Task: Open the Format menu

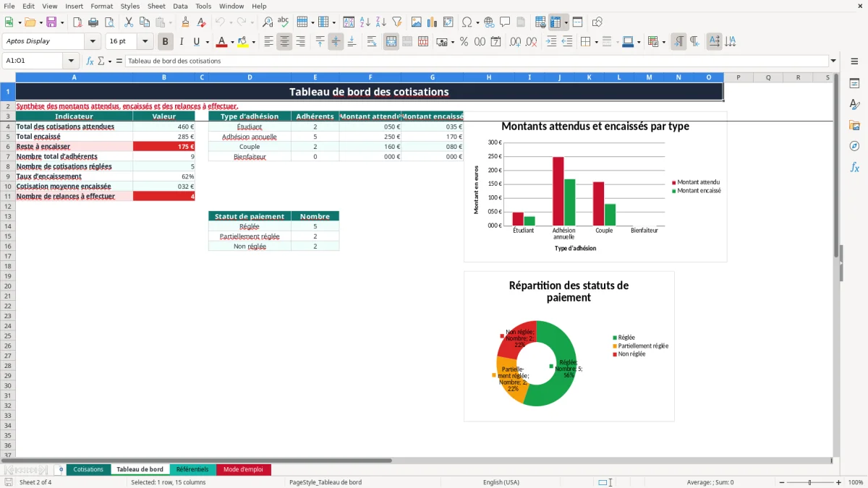Action: [101, 6]
